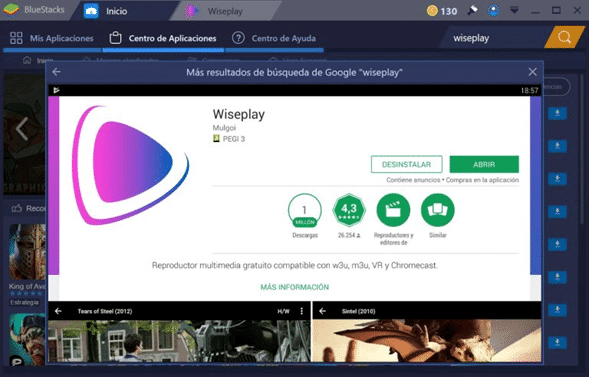Open the Tears of Steel screenshot
589x377 pixels.
pyautogui.click(x=179, y=332)
